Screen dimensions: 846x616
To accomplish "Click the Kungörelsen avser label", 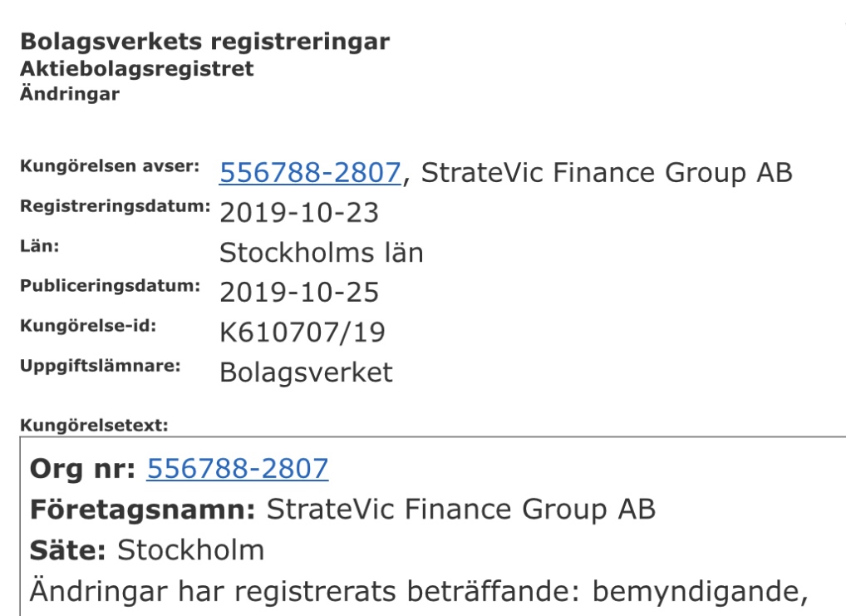I will coord(110,166).
